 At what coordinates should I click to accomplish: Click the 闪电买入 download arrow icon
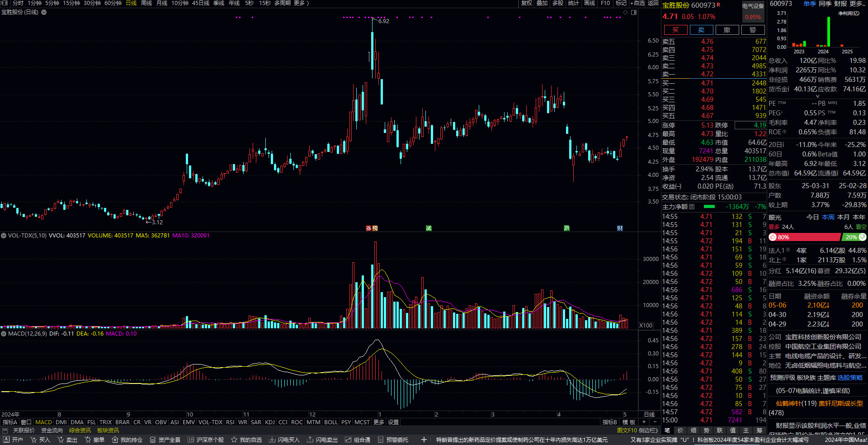coord(272,440)
